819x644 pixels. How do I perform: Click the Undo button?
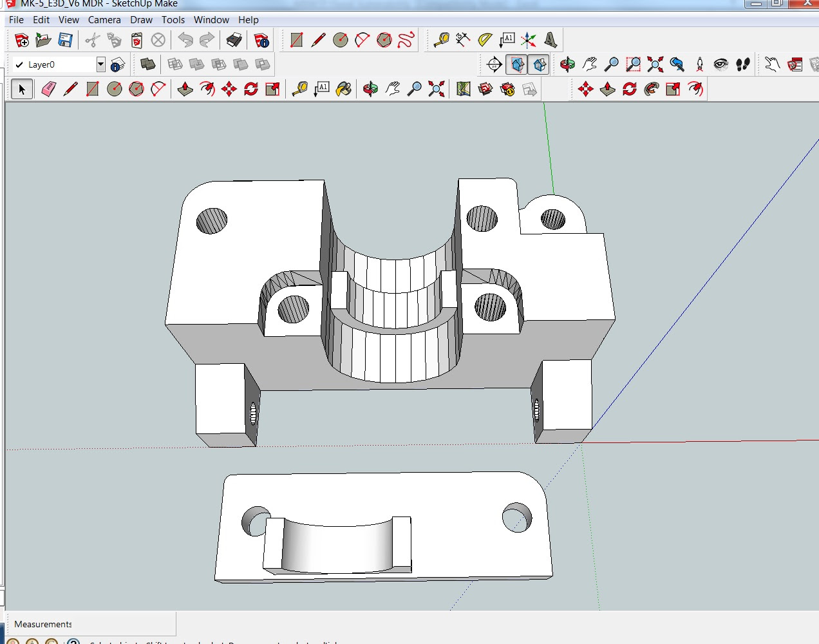coord(187,40)
